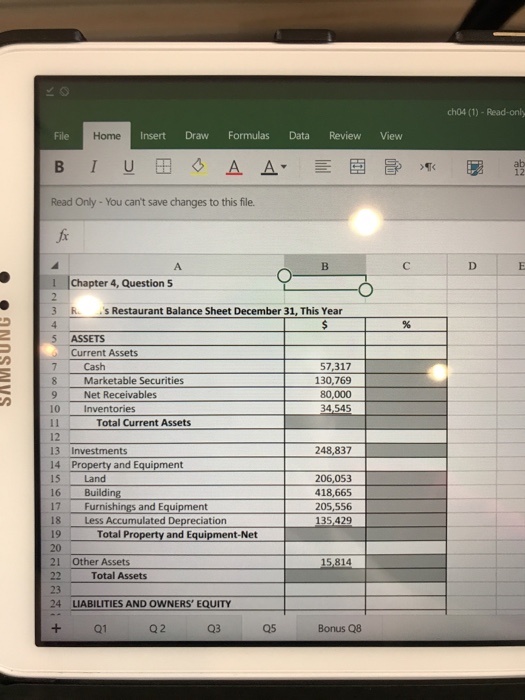Select Investments value 248,837
The height and width of the screenshot is (700, 525).
pyautogui.click(x=325, y=450)
